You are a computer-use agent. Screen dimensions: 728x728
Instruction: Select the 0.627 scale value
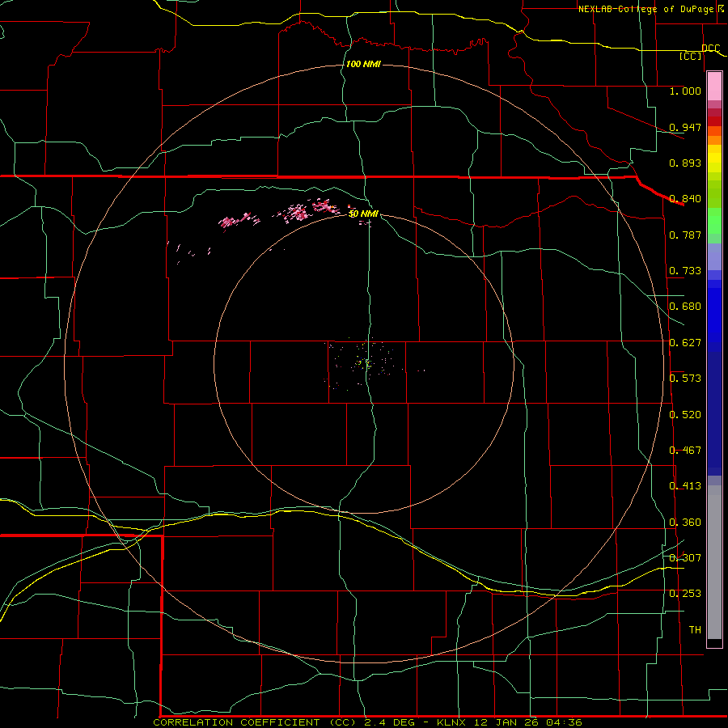(x=685, y=343)
